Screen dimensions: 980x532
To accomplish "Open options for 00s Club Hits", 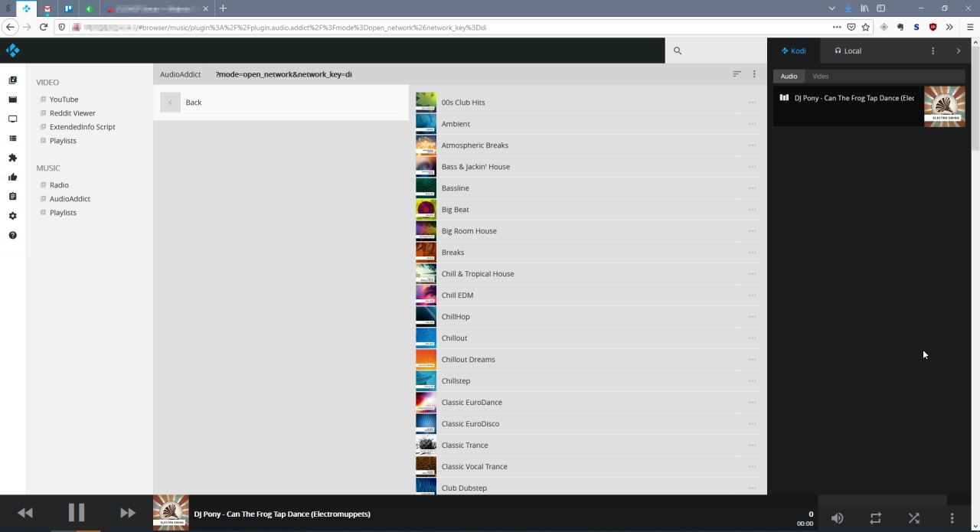I will click(x=753, y=103).
